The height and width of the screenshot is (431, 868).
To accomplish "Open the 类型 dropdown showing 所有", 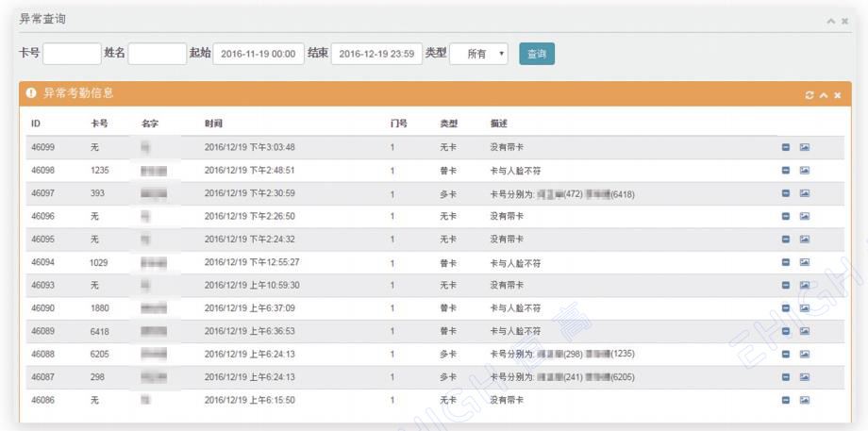I will pos(479,54).
